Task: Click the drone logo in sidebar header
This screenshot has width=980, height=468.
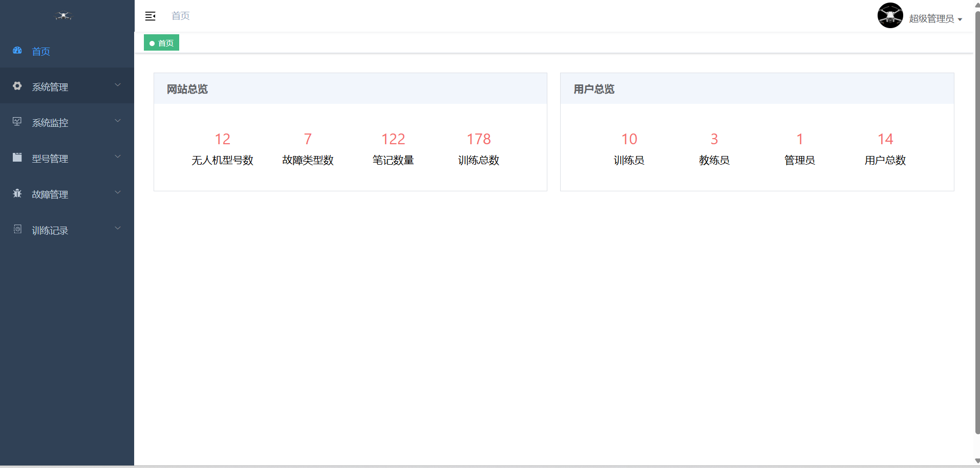Action: (x=63, y=16)
